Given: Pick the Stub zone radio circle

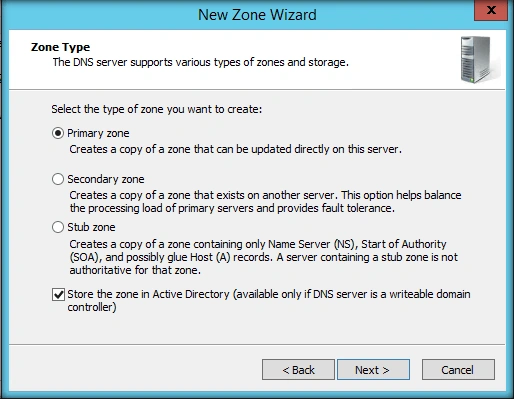Looking at the screenshot, I should (58, 227).
